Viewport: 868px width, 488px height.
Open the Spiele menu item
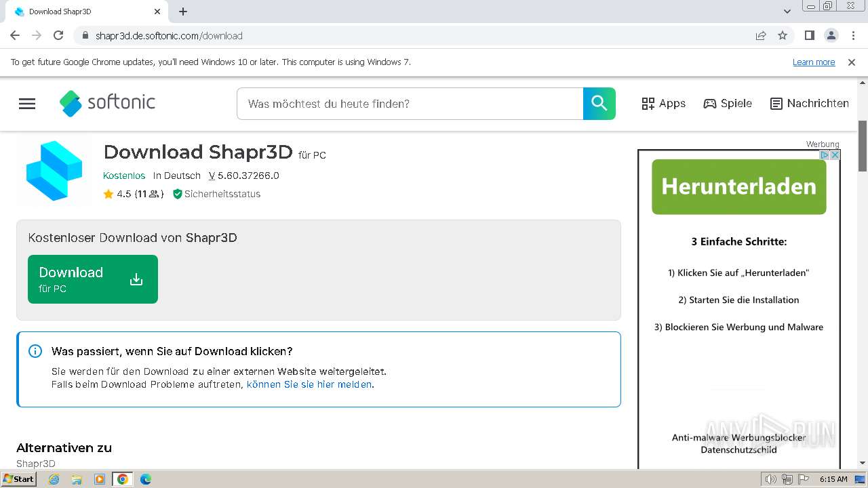pyautogui.click(x=728, y=104)
